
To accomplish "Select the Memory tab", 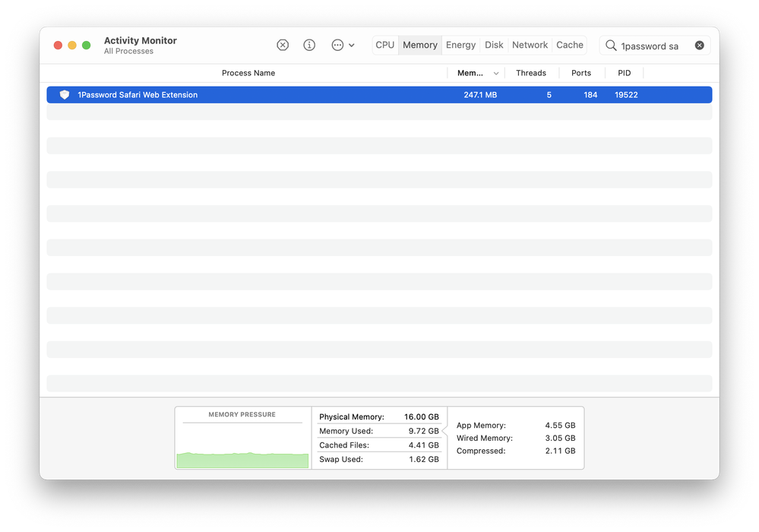I will click(x=420, y=45).
